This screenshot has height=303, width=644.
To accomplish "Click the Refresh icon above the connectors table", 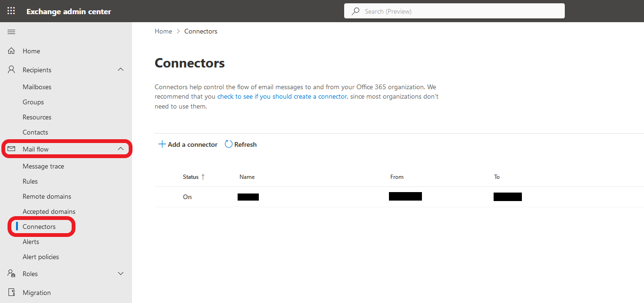I will [229, 144].
